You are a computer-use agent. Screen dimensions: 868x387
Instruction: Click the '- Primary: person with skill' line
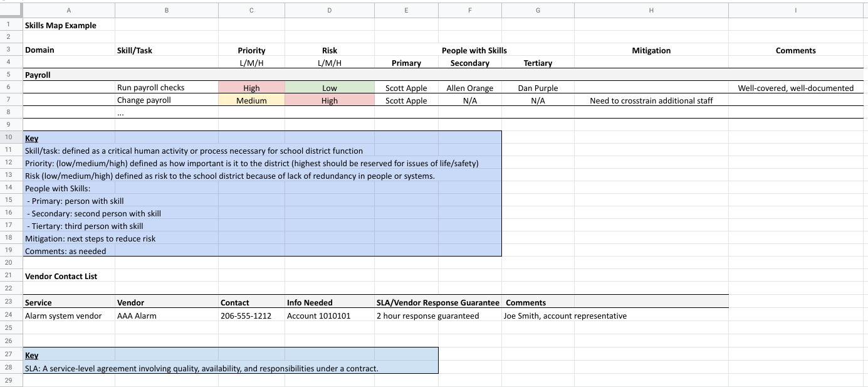[x=75, y=201]
